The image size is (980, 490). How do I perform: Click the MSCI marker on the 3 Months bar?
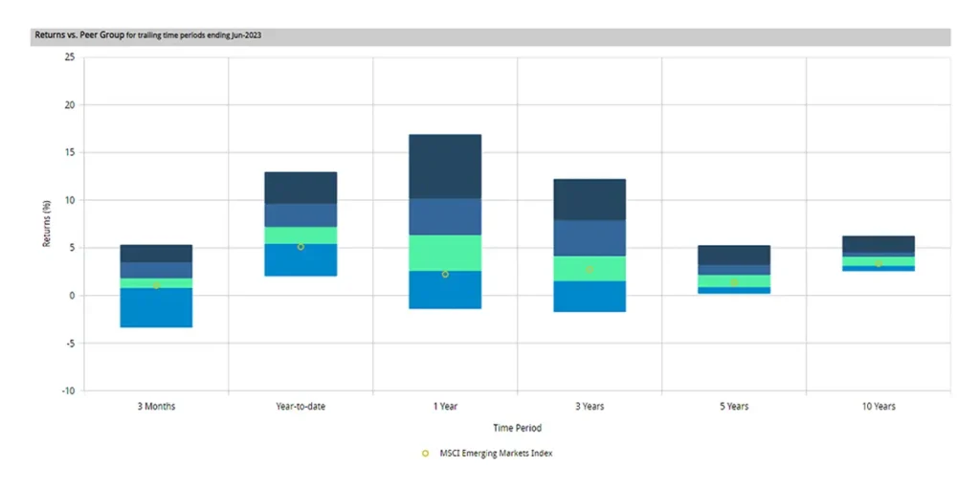click(156, 285)
